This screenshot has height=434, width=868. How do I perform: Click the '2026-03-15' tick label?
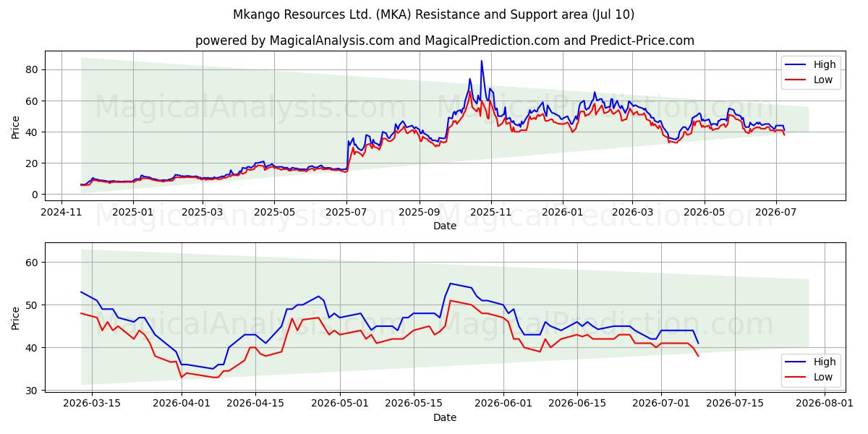(x=92, y=404)
